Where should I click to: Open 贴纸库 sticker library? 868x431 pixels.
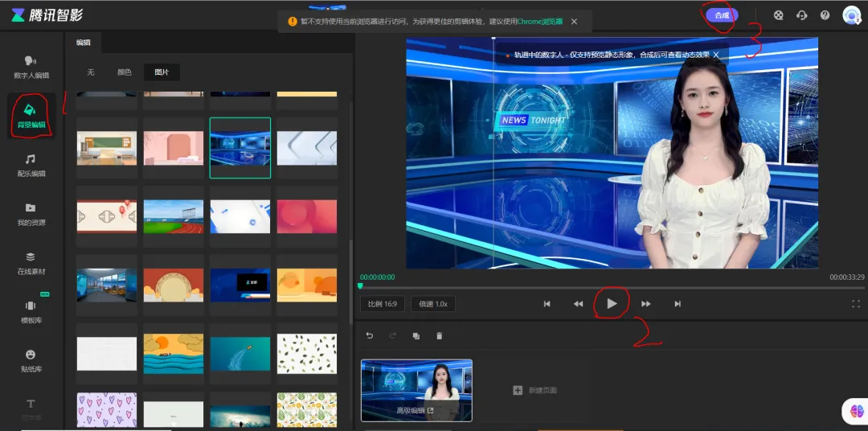coord(31,359)
